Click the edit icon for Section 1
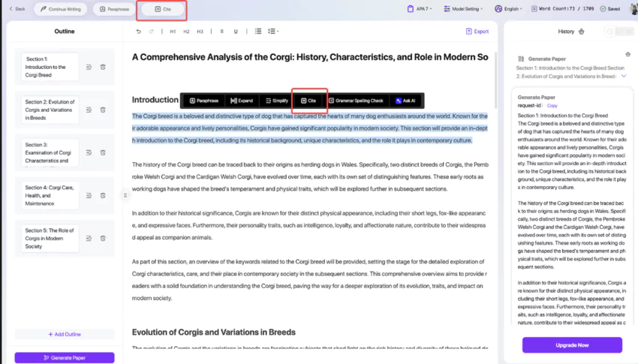 89,67
